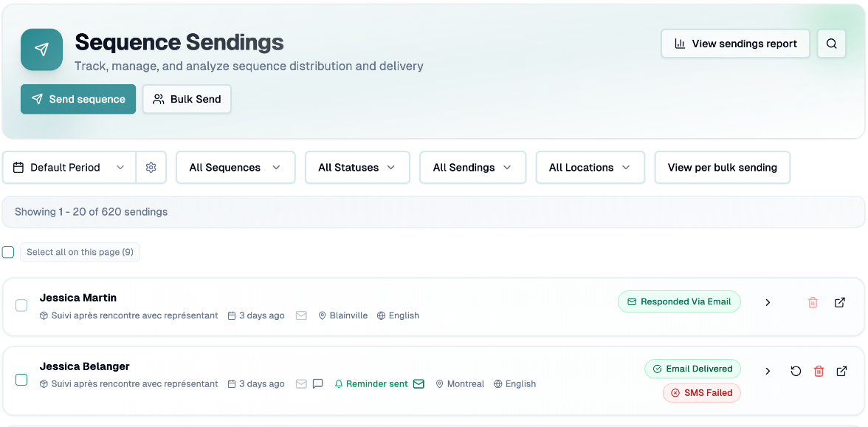Click sequence name in Jessica Belanger row
This screenshot has height=427, width=868.
[134, 384]
